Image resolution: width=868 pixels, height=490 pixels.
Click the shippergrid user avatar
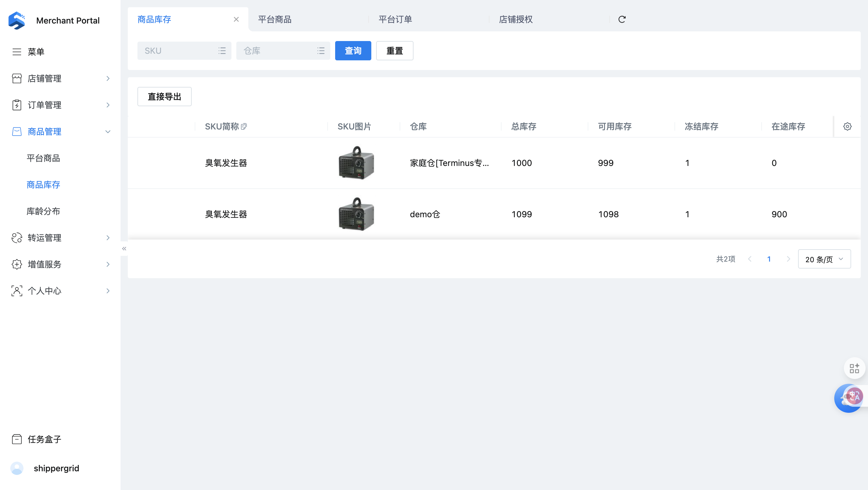tap(17, 468)
